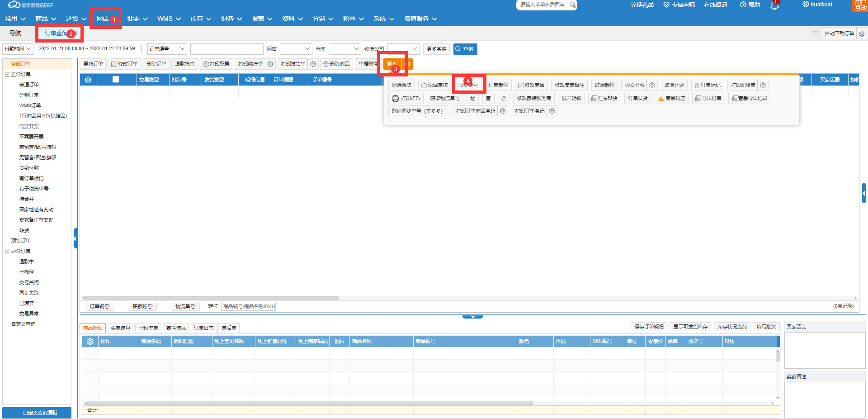Switch to the 买家信息 tab

[x=120, y=328]
